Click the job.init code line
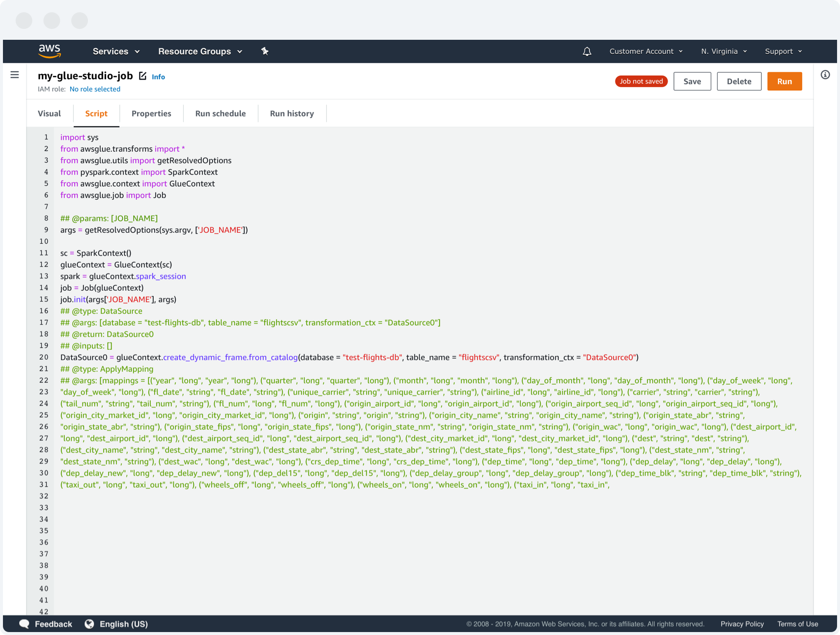840x635 pixels. pyautogui.click(x=118, y=299)
